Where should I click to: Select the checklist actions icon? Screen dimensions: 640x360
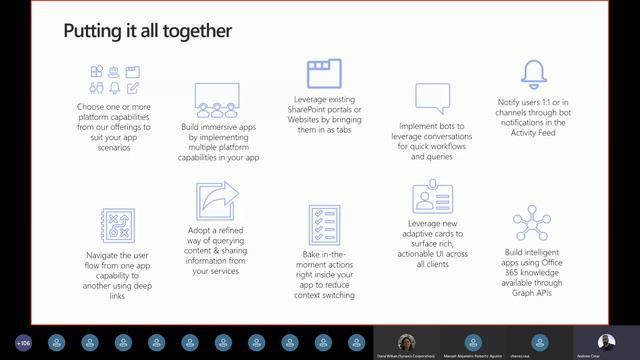click(324, 225)
